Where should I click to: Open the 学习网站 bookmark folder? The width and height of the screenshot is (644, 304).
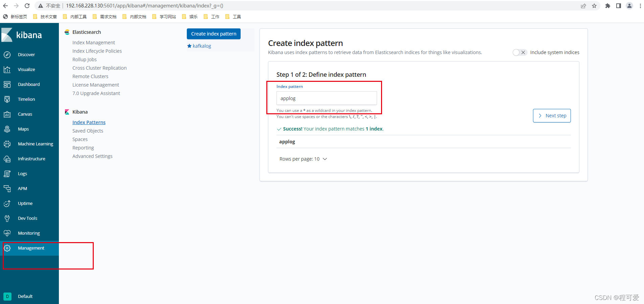(164, 17)
